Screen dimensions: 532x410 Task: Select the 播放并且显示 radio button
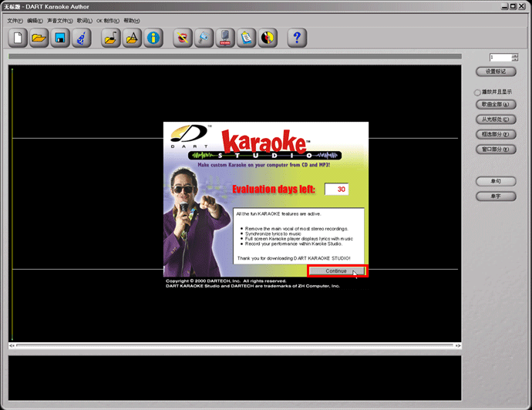coord(477,92)
